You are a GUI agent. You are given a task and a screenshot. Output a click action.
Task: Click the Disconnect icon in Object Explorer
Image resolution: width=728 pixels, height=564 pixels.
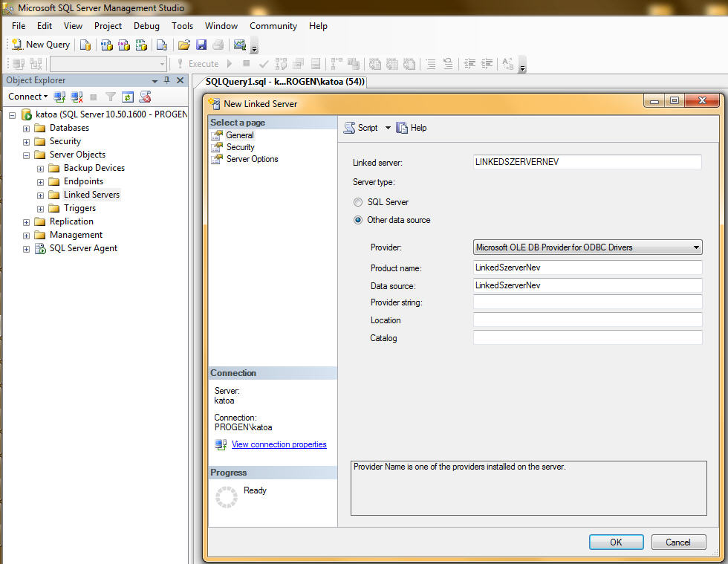pos(77,97)
